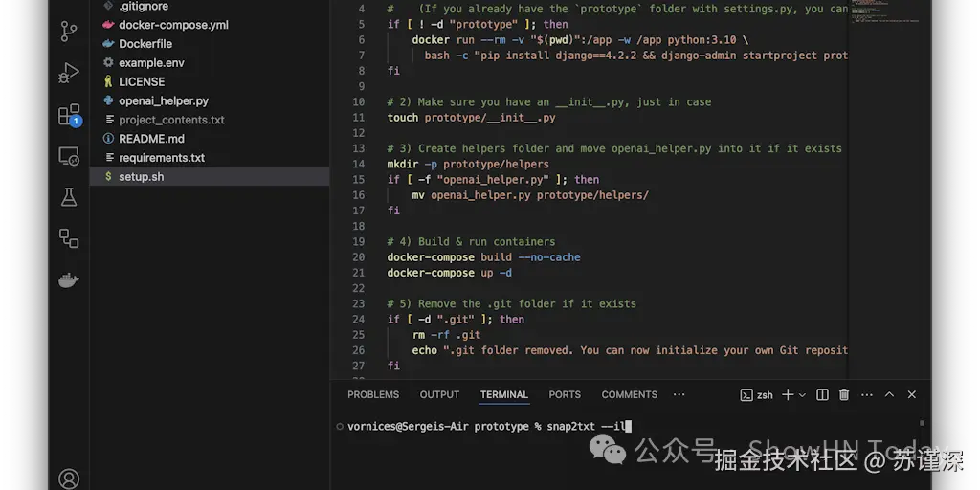The width and height of the screenshot is (980, 490).
Task: Switch to the OUTPUT tab
Action: click(439, 395)
